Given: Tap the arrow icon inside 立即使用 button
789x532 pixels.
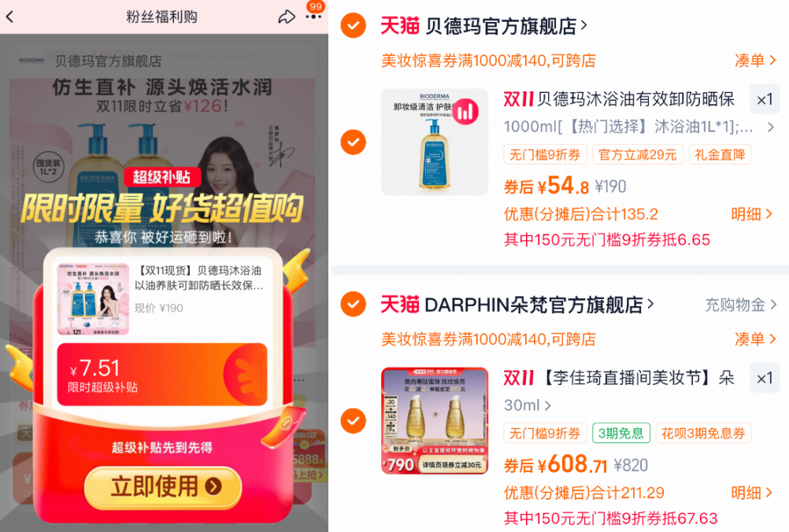Looking at the screenshot, I should 213,486.
